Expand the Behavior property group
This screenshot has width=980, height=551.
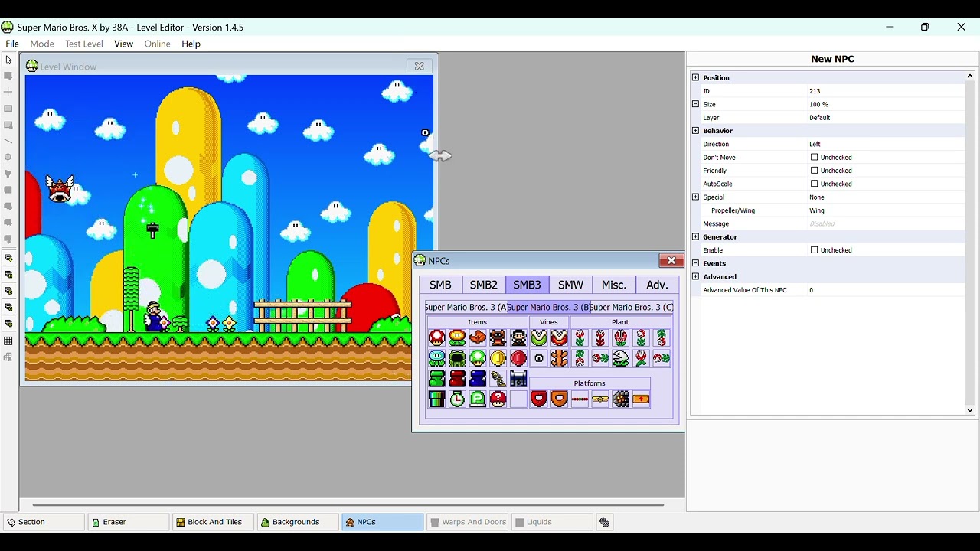695,131
